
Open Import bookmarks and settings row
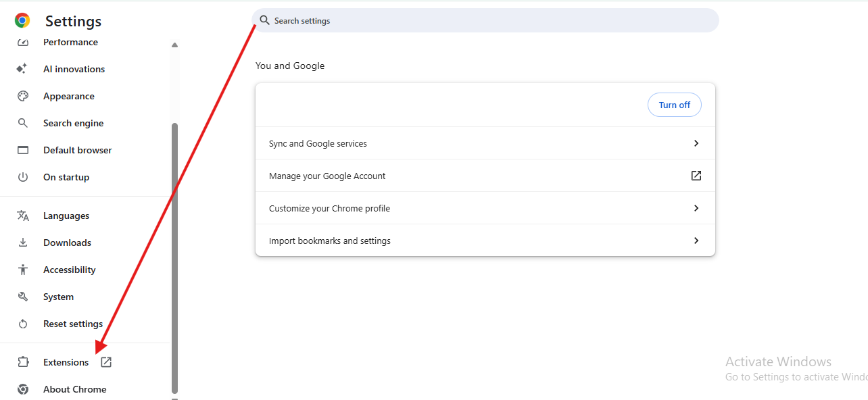(485, 241)
